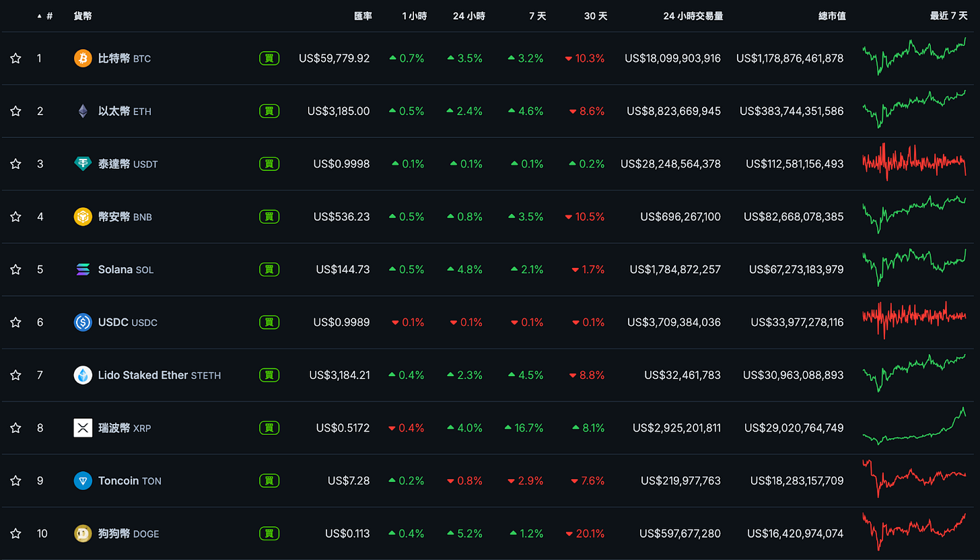Sort by the 貨幣 column header

[83, 15]
